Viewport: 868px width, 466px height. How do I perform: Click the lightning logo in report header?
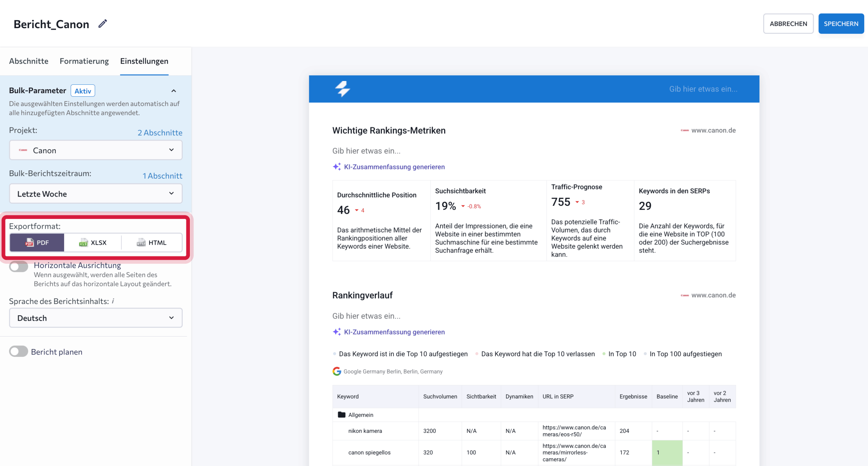coord(342,89)
